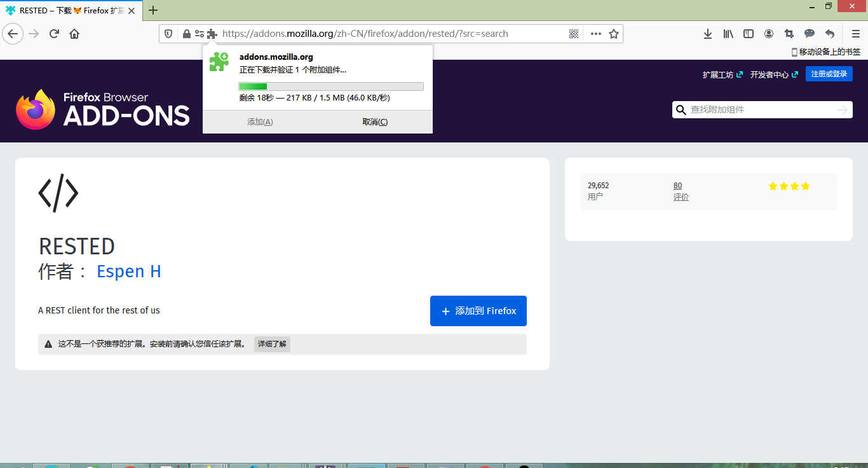Open a new tab with the plus button
The image size is (868, 468).
coord(153,10)
